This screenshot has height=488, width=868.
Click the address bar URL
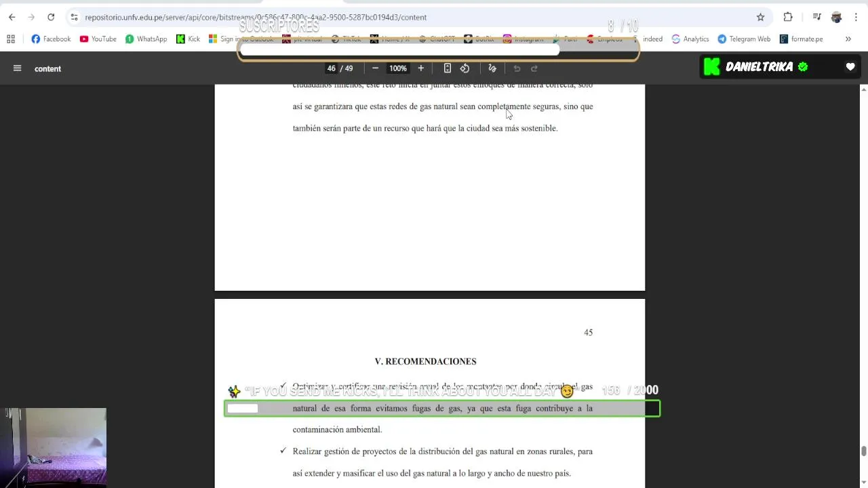click(x=256, y=17)
